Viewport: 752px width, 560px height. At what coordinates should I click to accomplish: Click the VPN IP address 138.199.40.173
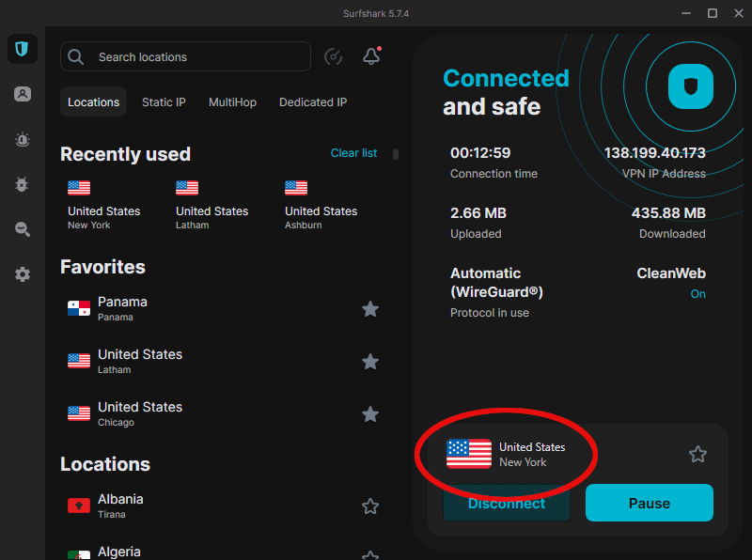pyautogui.click(x=654, y=153)
